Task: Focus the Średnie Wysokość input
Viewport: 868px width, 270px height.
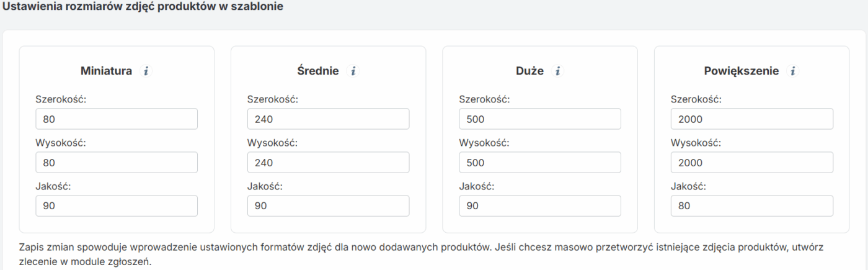Action: (x=328, y=163)
